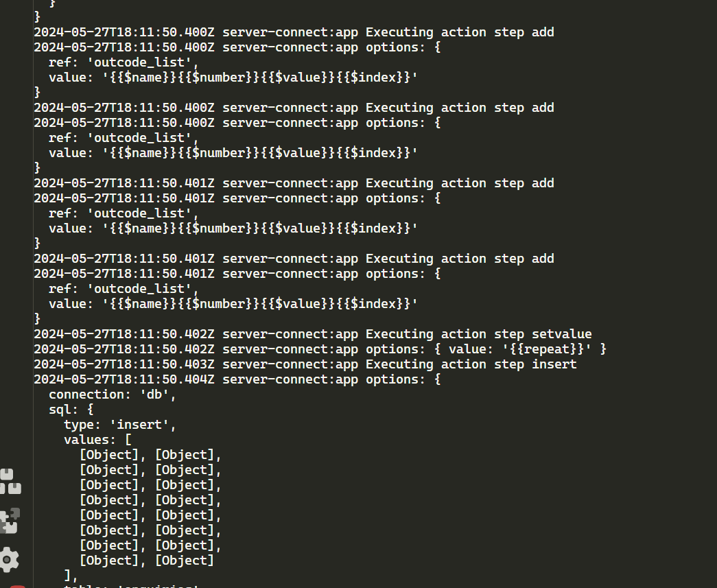Click the topmost ref: 'outcode_list' line
Viewport: 717px width, 588px height.
coord(124,62)
